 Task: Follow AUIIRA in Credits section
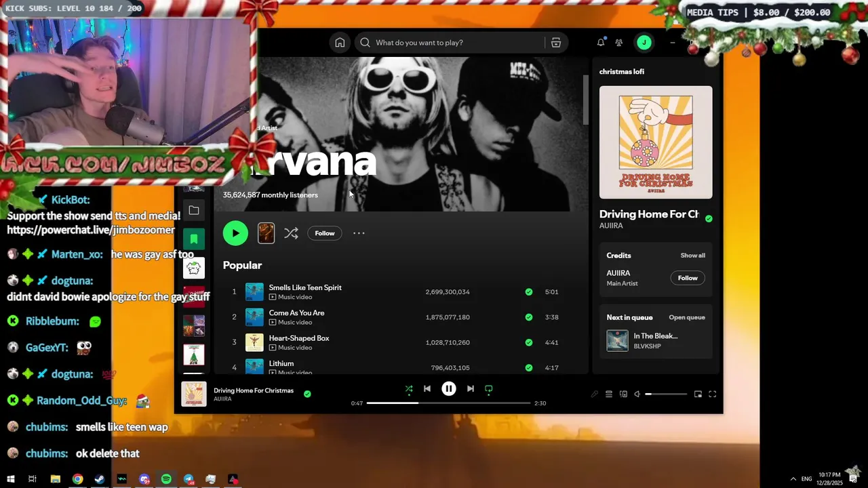coord(688,278)
